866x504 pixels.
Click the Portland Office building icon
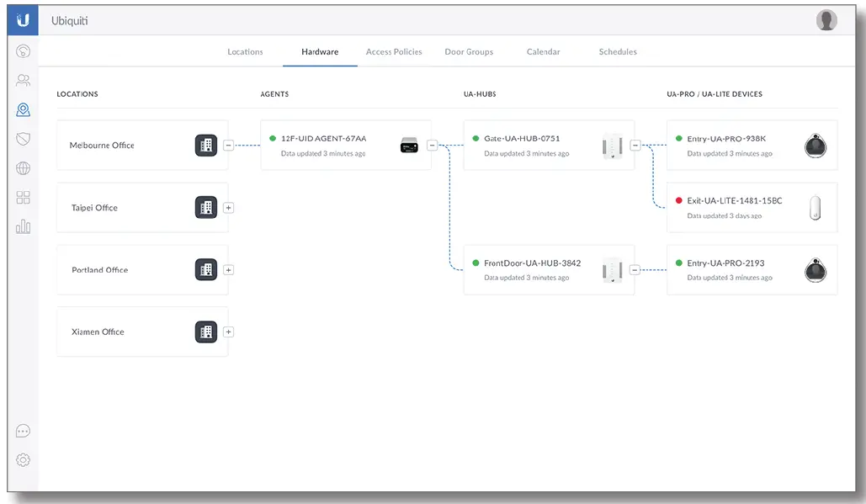[x=206, y=270]
